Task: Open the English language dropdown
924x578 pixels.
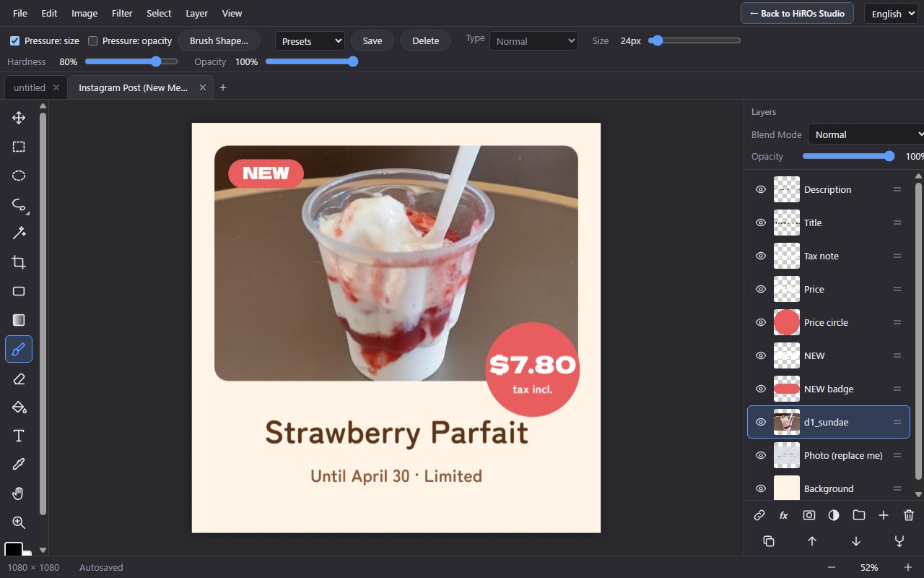Action: coord(891,13)
